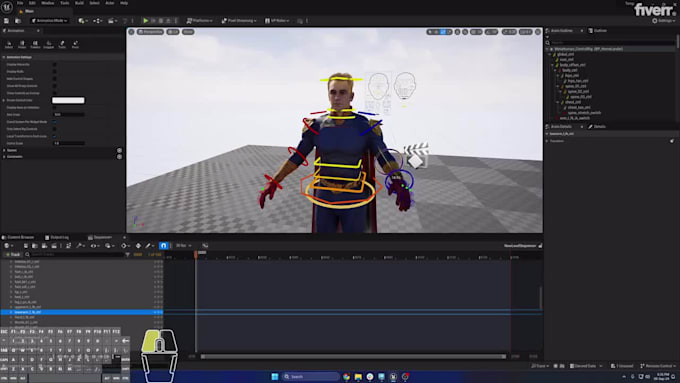Toggle Display Axes on Selection checkbox

point(55,108)
